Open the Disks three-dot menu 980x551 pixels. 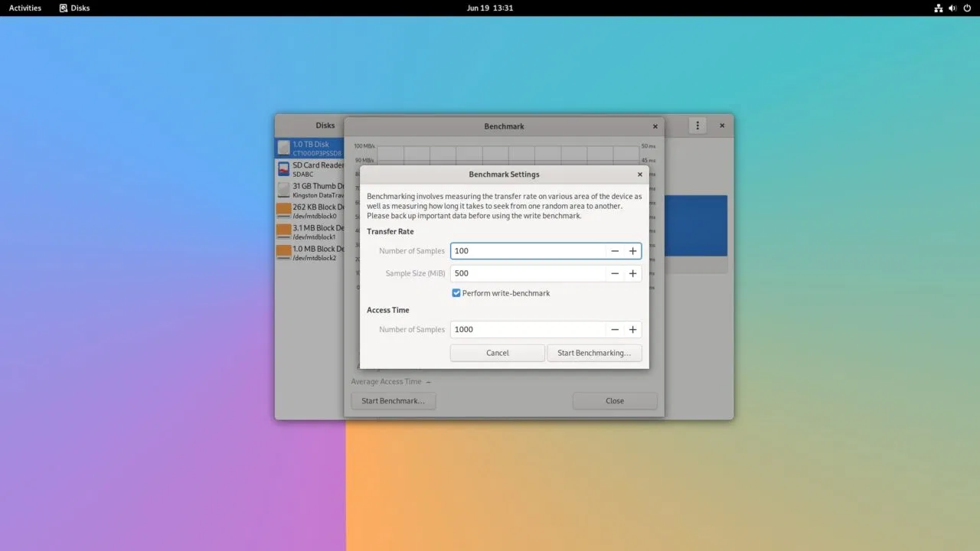tap(697, 126)
